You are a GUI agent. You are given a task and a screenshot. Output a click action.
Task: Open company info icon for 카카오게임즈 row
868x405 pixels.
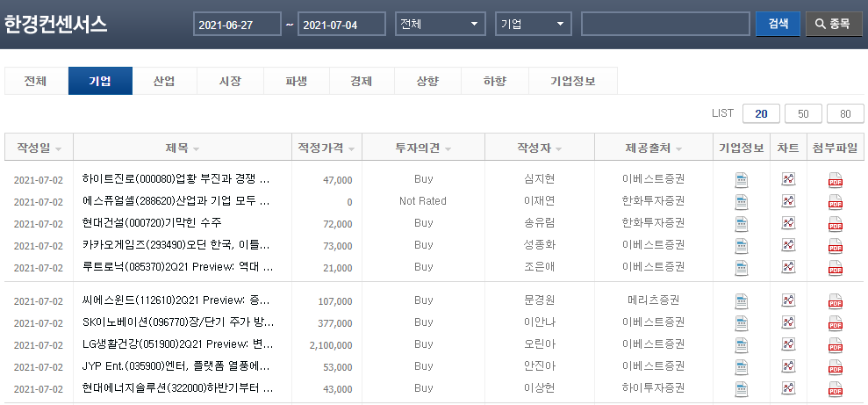pyautogui.click(x=742, y=245)
